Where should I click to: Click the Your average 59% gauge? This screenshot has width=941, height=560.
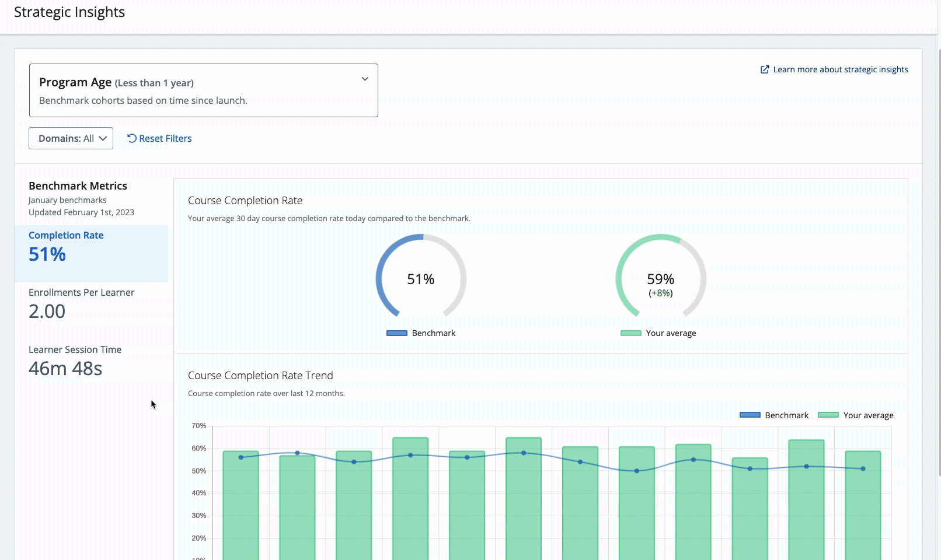click(661, 276)
